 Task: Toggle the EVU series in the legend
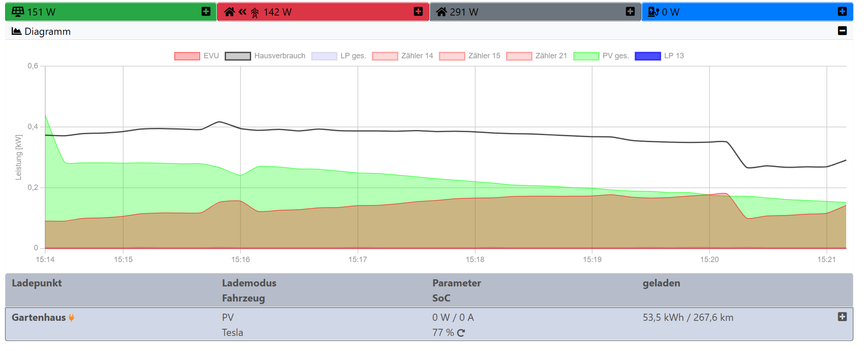[197, 56]
